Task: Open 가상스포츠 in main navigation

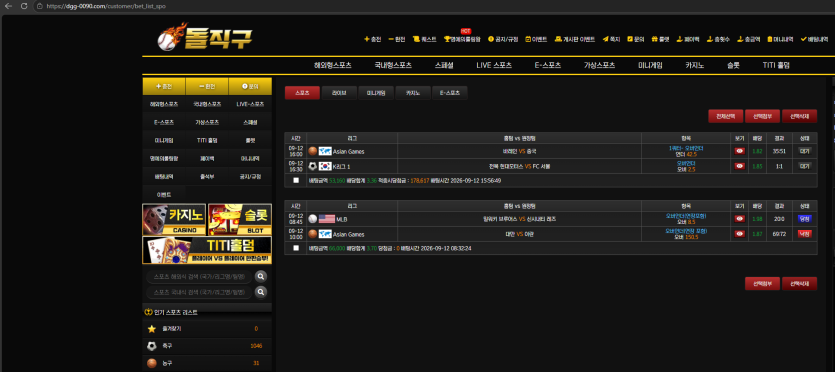Action: [599, 65]
